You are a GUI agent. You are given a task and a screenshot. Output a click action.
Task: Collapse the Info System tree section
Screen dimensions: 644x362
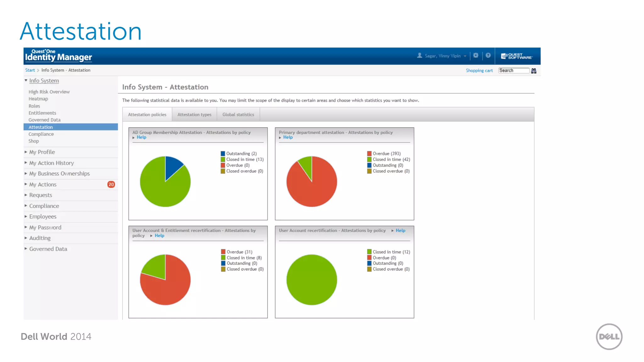26,81
